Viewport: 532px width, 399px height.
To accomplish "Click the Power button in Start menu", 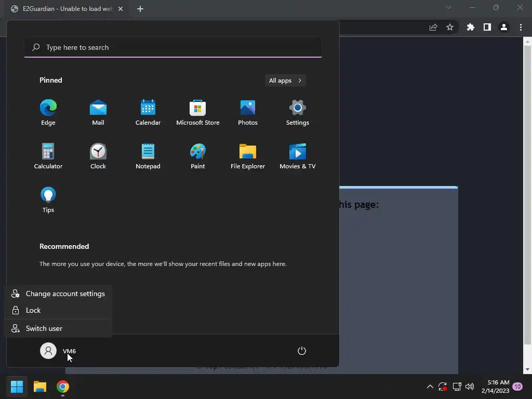I will pyautogui.click(x=302, y=351).
